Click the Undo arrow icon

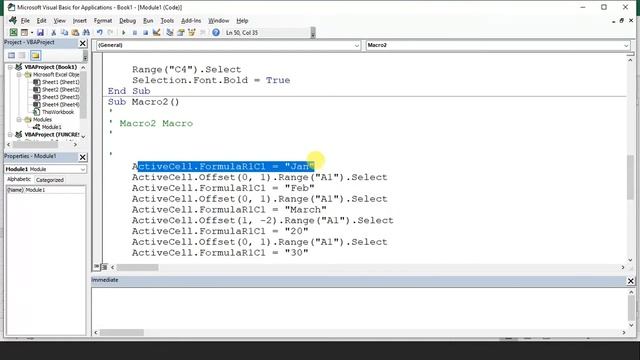[x=100, y=32]
